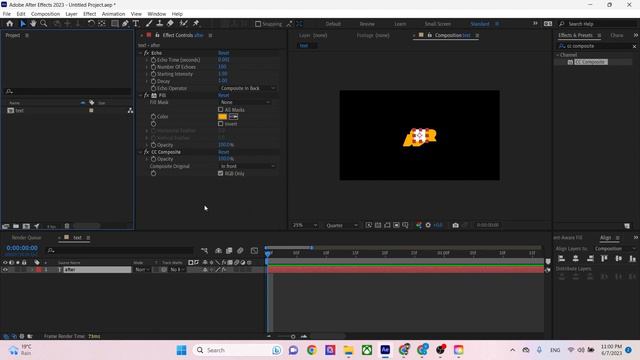Screen dimensions: 640x360
Task: Select the Puppet Pin tool
Action: [x=196, y=24]
